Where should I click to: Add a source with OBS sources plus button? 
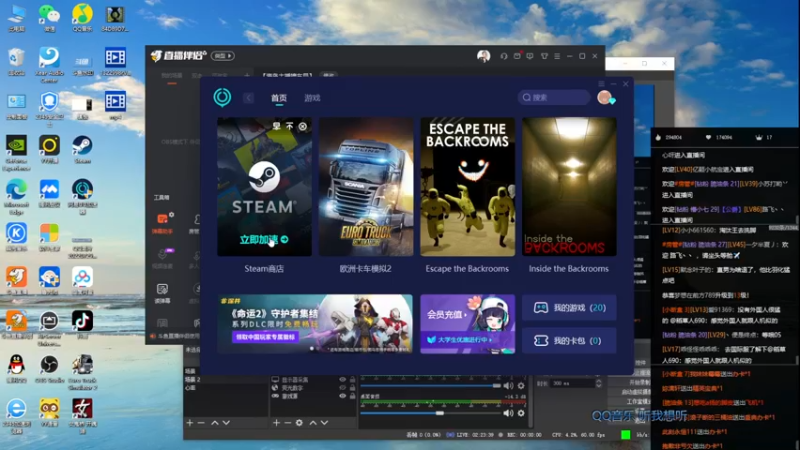tap(276, 422)
